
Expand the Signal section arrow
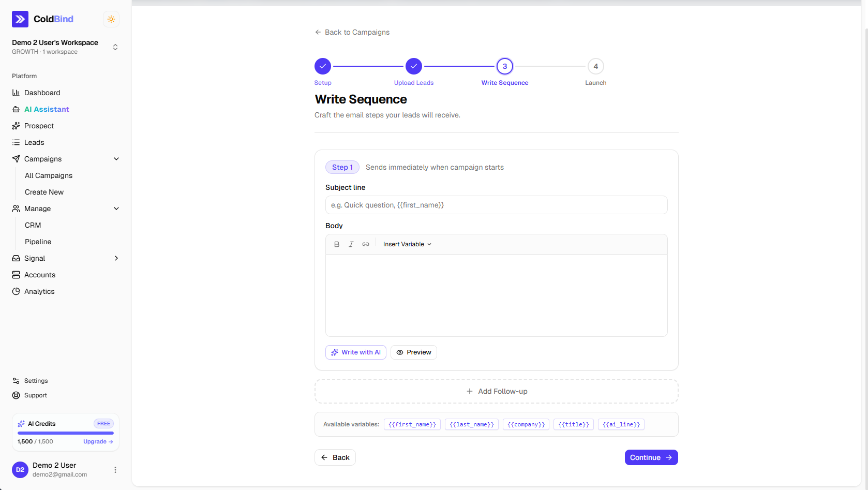pos(116,258)
